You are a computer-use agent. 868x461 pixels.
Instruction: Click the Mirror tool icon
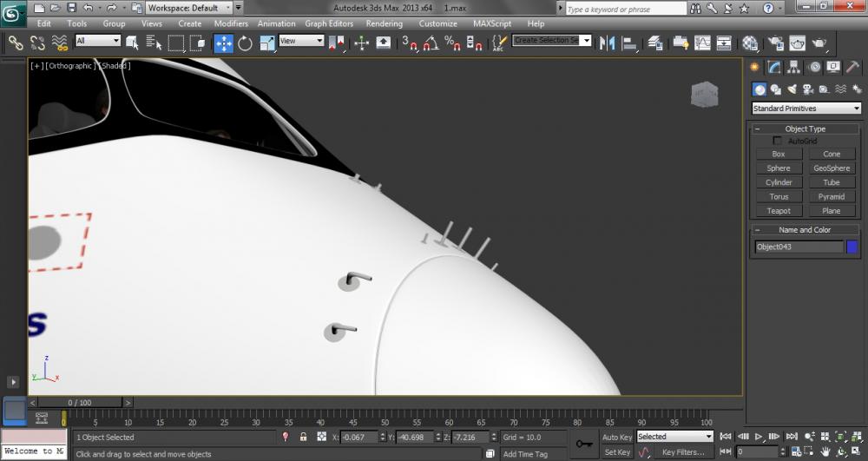608,43
